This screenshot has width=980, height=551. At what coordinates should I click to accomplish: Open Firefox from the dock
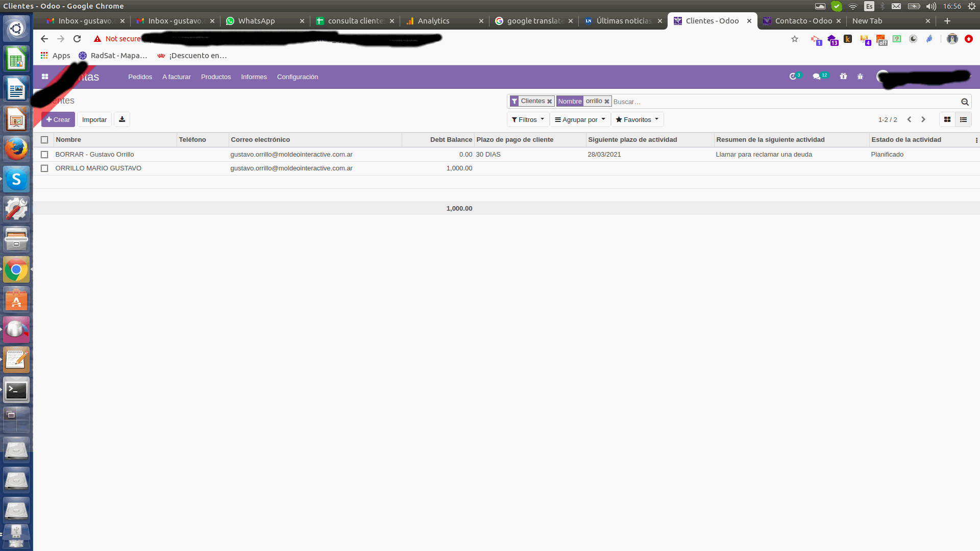(x=16, y=149)
